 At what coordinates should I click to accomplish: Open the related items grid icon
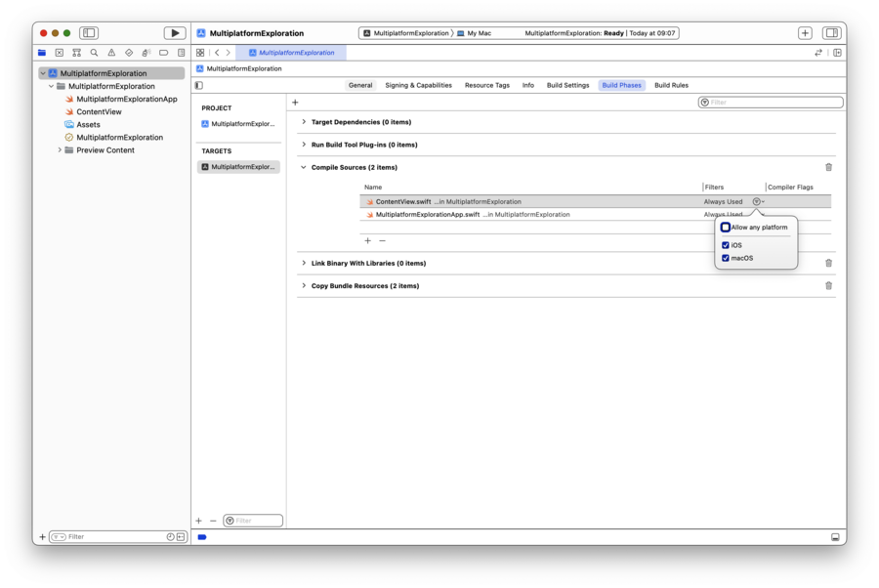200,53
